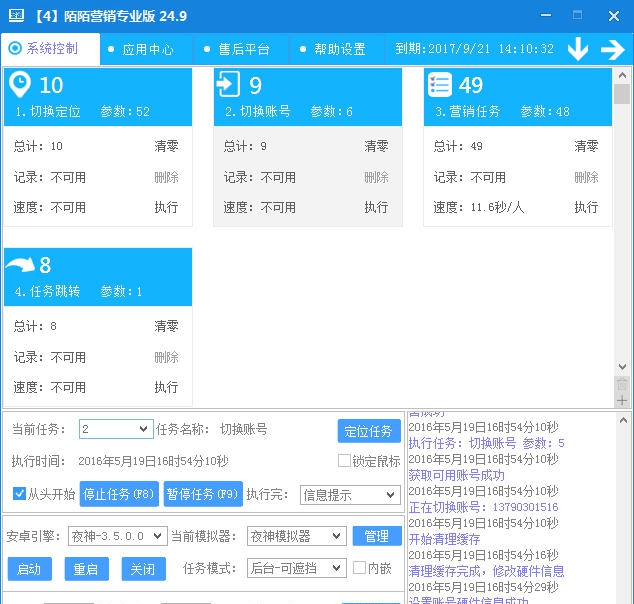This screenshot has width=634, height=604.
Task: Click the app icon in the title bar
Action: 17,16
